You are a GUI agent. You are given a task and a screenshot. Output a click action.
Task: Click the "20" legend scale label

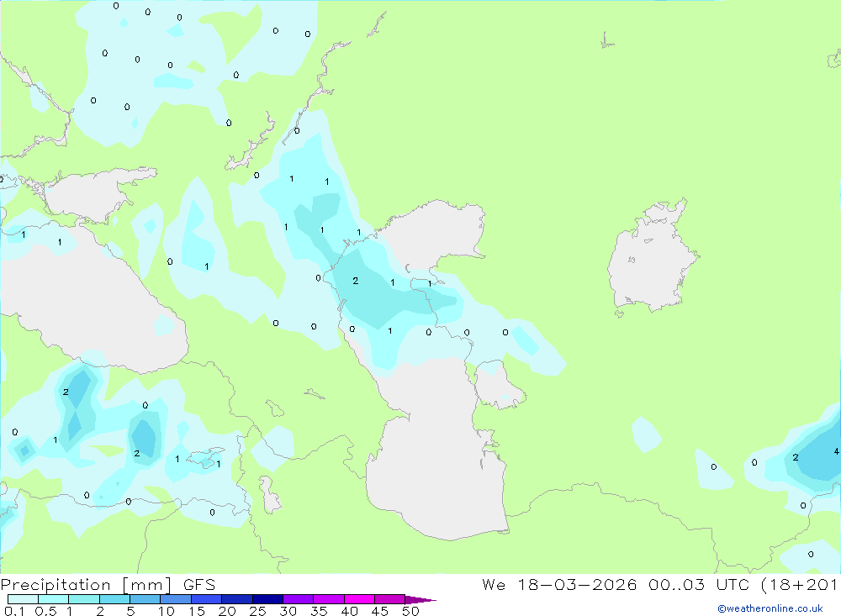click(227, 611)
